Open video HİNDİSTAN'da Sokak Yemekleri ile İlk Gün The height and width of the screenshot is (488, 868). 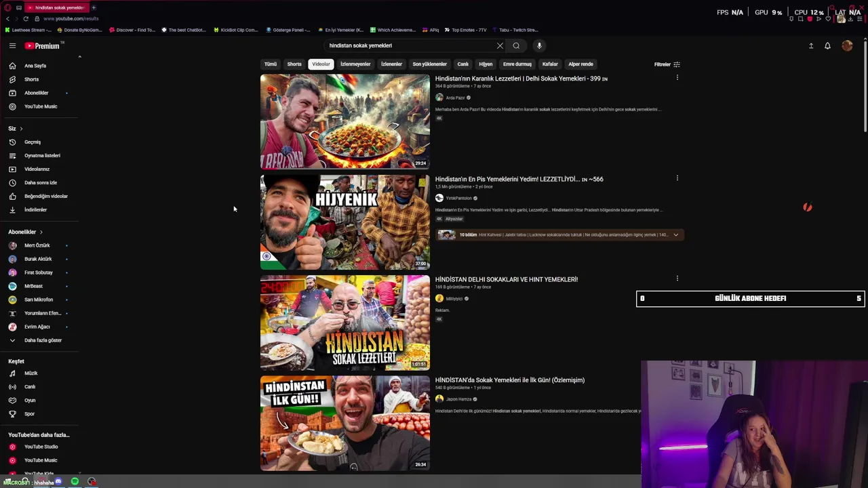510,380
